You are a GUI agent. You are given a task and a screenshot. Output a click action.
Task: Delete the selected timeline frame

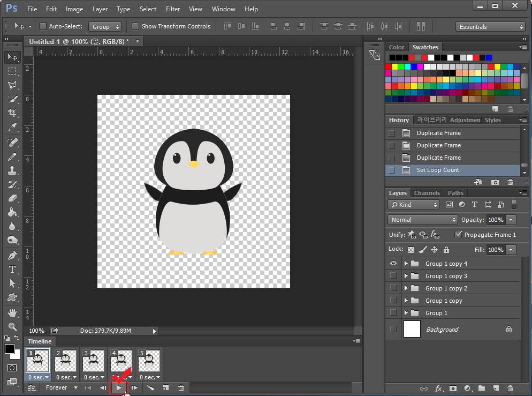(181, 387)
